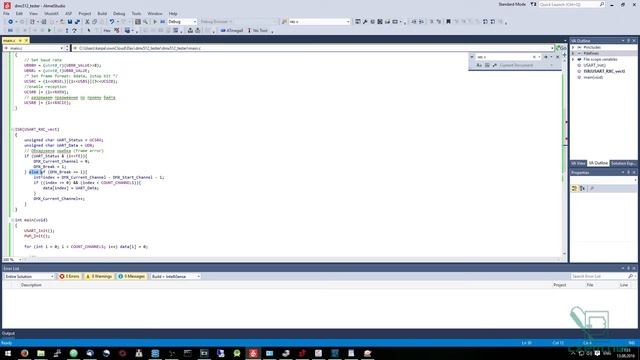This screenshot has height=360, width=640.
Task: Open the Help menu
Action: [173, 13]
